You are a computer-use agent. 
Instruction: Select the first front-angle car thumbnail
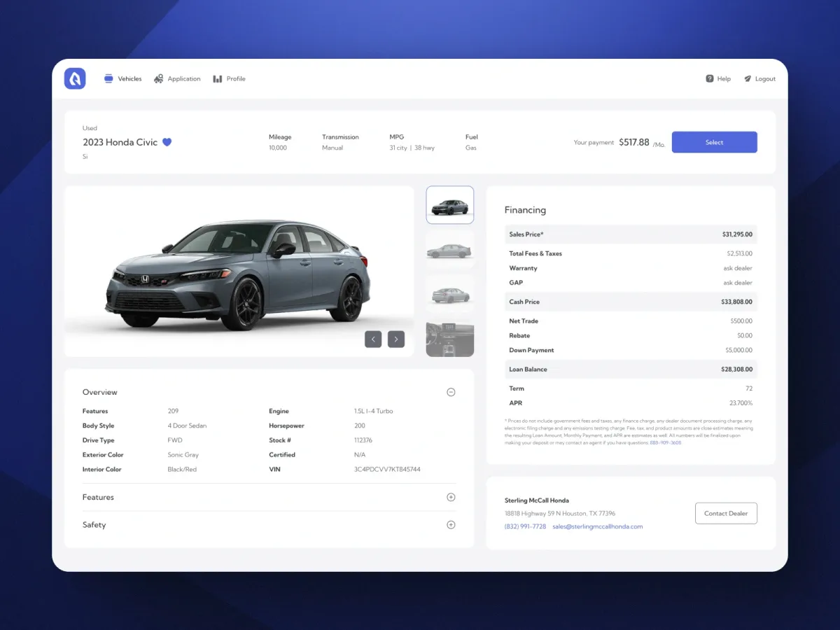[x=450, y=205]
